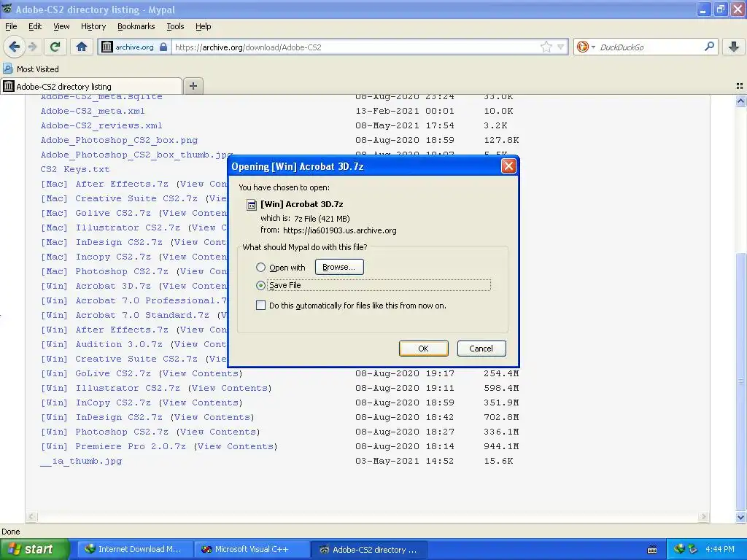Open the Most Visited bookmarks folder

31,69
